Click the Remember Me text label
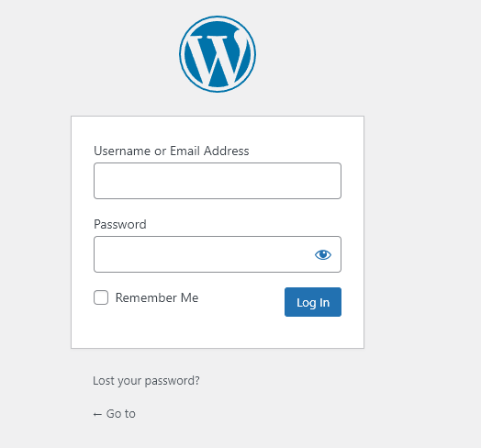 (x=157, y=297)
